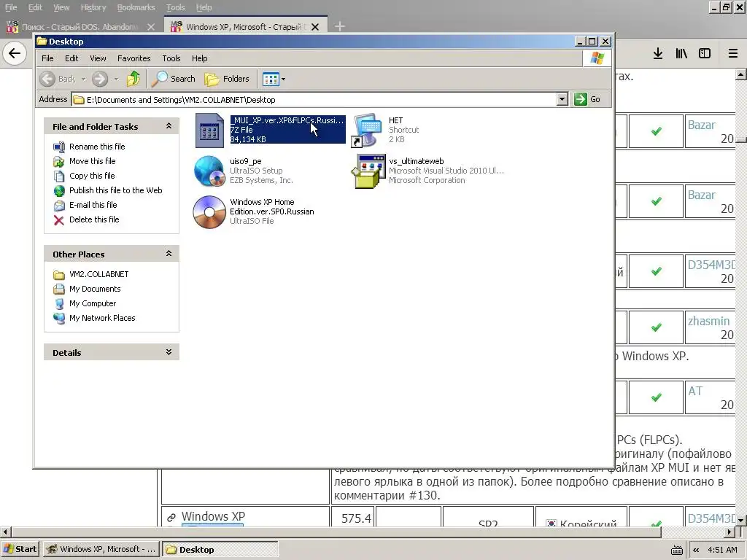Viewport: 747px width, 560px height.
Task: Open a new browser tab with plus
Action: (340, 27)
